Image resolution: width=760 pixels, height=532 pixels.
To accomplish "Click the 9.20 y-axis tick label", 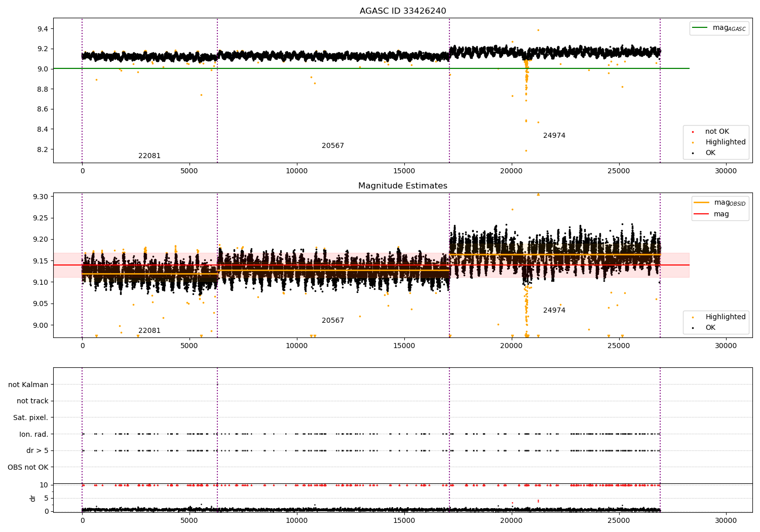I will coord(41,240).
